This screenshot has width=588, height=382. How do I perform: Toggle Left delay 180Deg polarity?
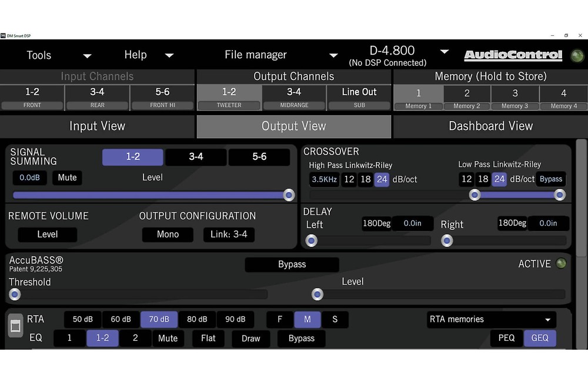pos(376,223)
